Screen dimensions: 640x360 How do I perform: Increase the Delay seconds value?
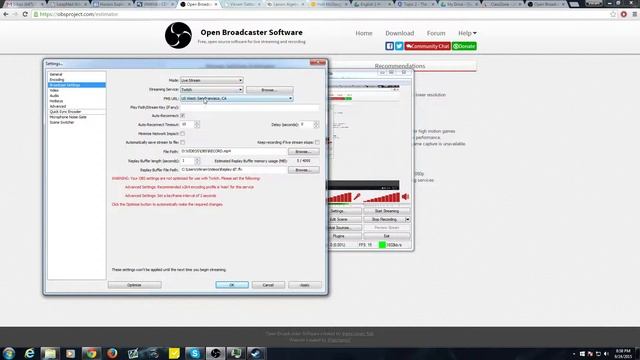click(x=316, y=123)
